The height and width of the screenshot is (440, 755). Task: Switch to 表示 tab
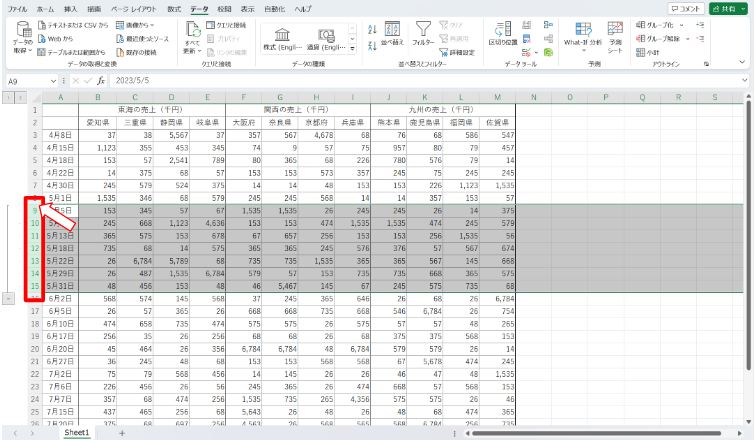point(247,9)
